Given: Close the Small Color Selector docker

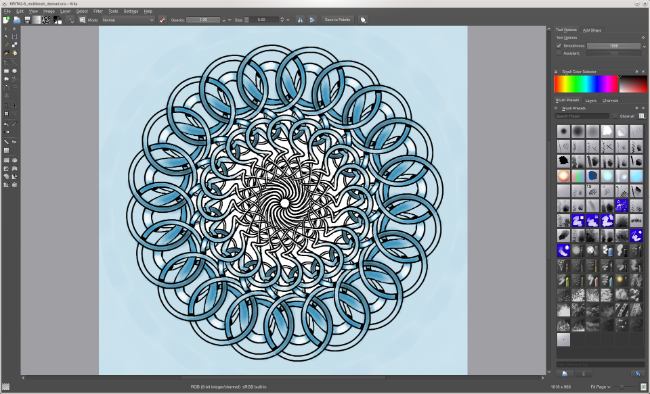Looking at the screenshot, I should tap(643, 72).
